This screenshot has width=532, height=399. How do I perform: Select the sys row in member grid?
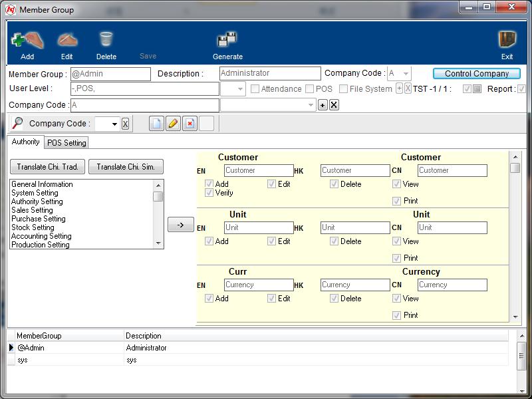[258, 360]
